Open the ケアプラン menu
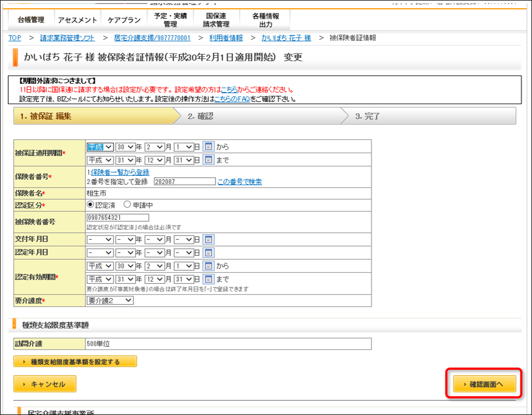 point(124,20)
